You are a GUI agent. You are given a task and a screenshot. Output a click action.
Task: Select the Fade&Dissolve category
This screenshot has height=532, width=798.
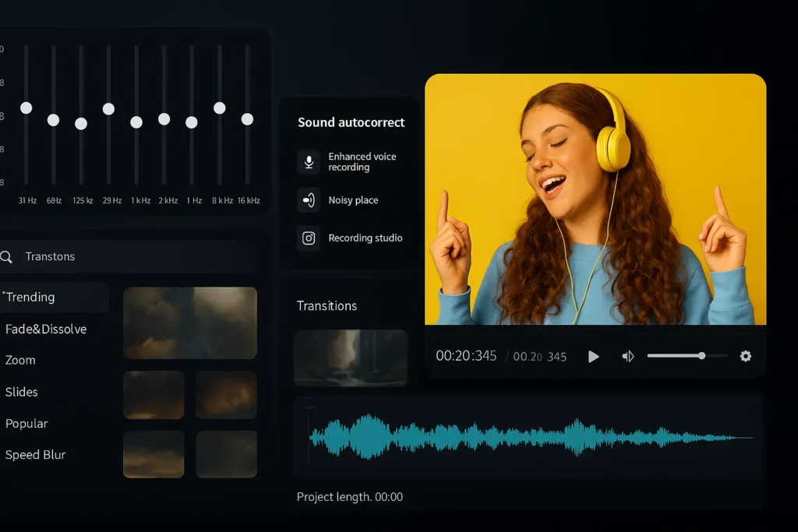click(46, 329)
